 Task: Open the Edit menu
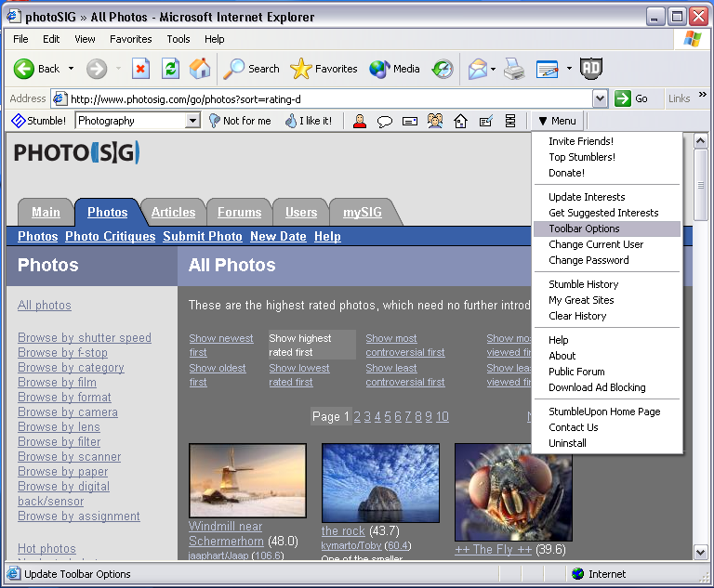(51, 39)
